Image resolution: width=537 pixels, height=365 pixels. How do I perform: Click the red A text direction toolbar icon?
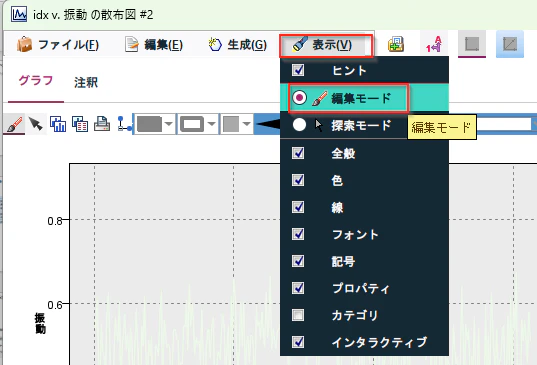(x=434, y=45)
